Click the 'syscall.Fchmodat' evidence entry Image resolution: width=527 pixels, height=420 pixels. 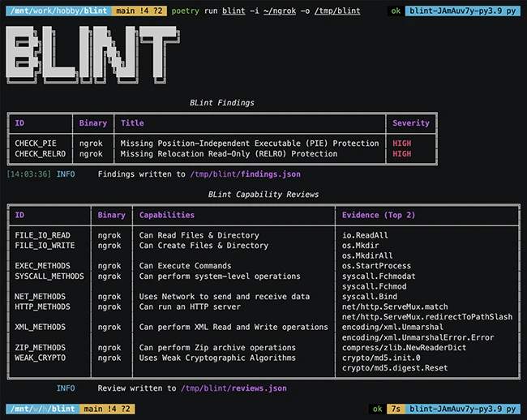click(379, 276)
